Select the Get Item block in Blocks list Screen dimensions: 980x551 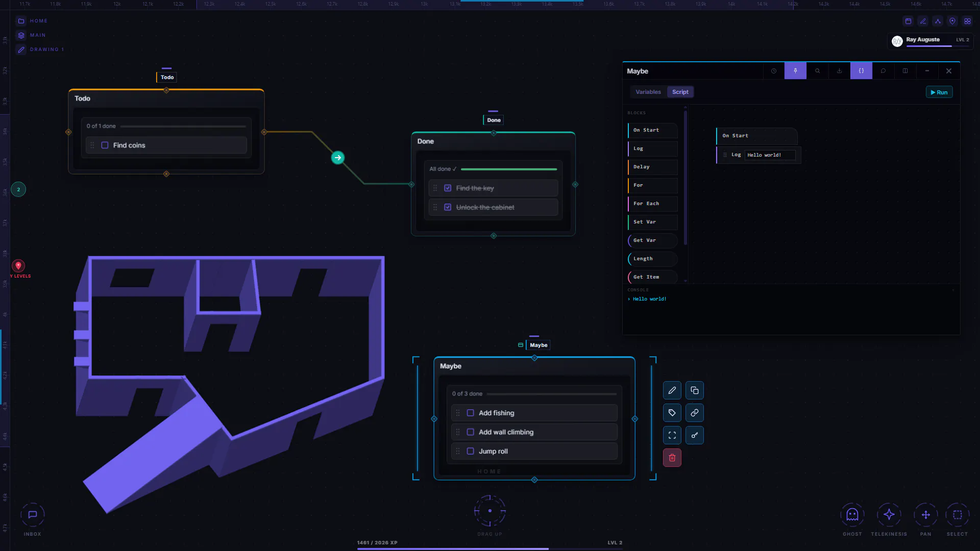653,277
